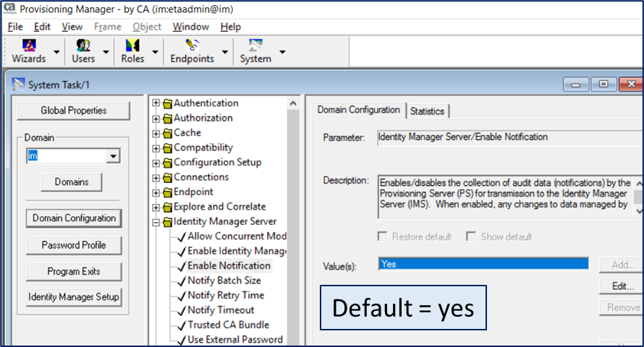Viewport: 644px width, 347px height.
Task: Switch to the Statistics tab
Action: point(427,111)
